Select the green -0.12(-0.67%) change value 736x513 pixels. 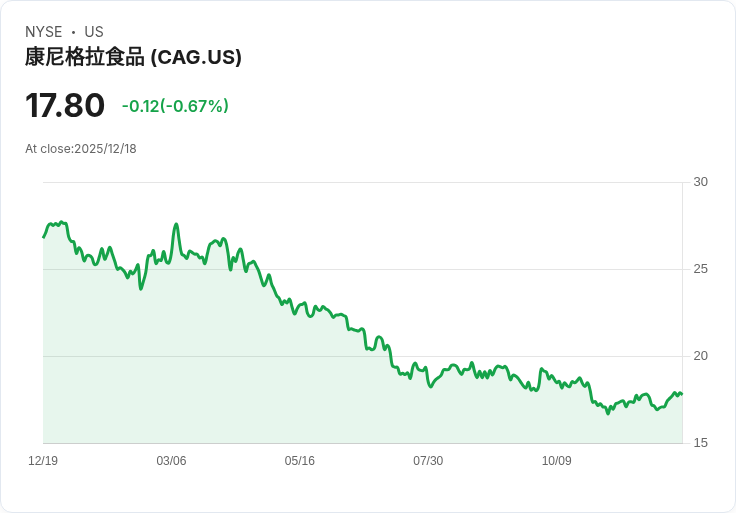pos(175,106)
